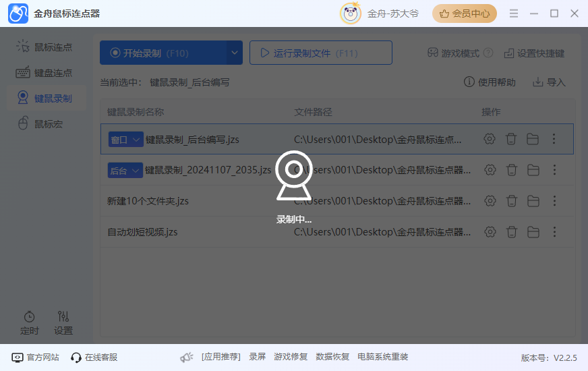Click the 金舟 panda user avatar
The image size is (588, 371).
tap(350, 13)
